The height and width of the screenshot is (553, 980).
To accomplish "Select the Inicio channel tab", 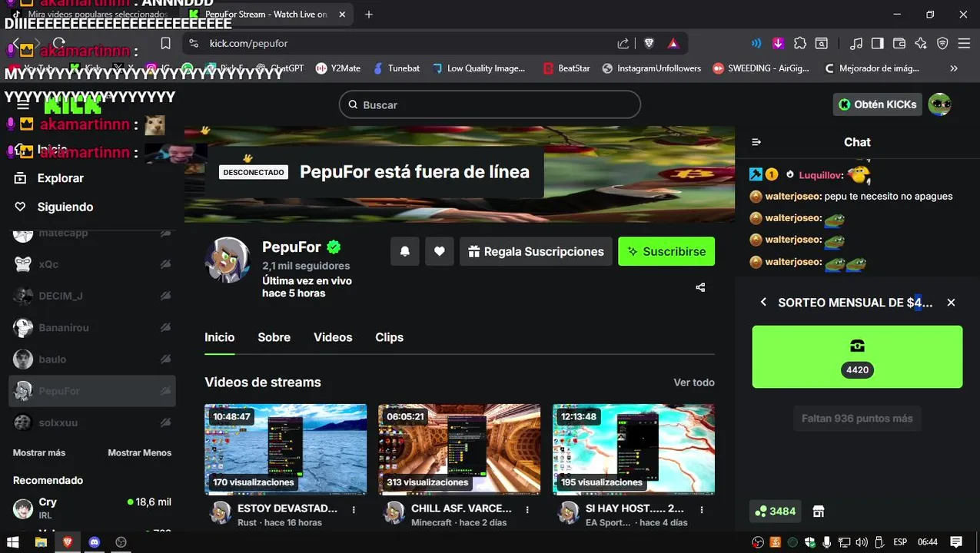I will [x=220, y=337].
